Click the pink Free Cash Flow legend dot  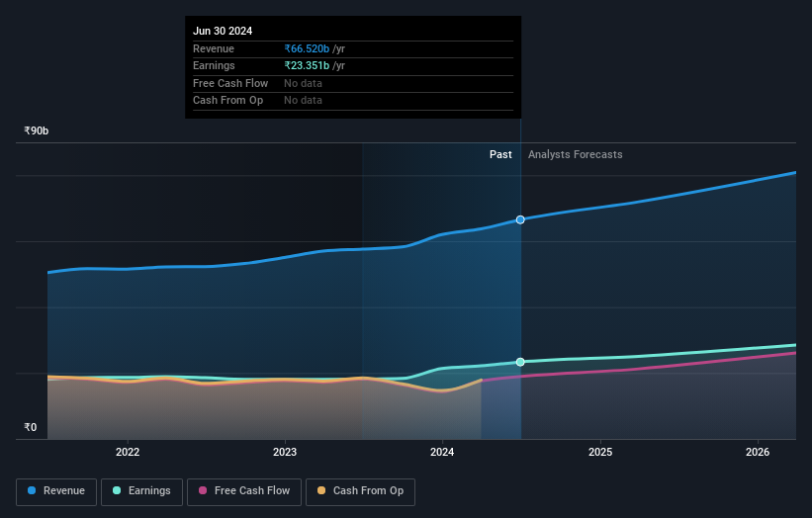point(203,490)
